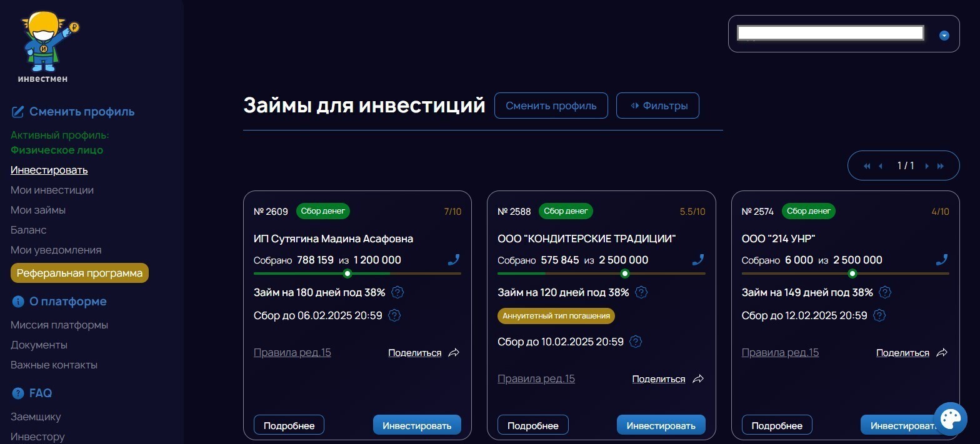Click phone icon on loan № 2588
Viewport: 980px width, 444px height.
[x=698, y=260]
